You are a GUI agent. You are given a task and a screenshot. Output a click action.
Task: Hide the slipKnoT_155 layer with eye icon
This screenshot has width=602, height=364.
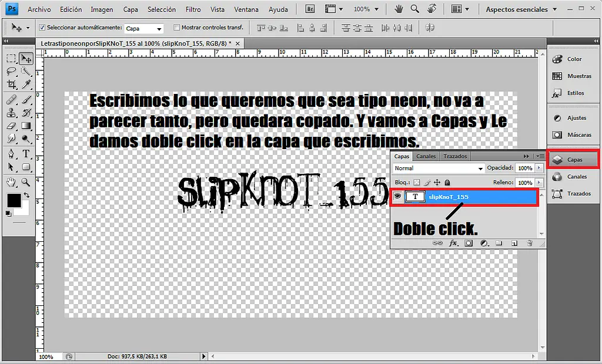[397, 196]
